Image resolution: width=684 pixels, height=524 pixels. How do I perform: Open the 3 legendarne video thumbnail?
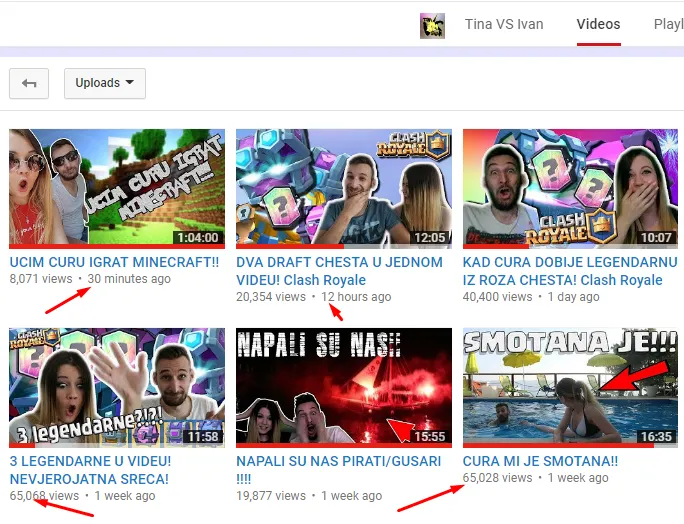[116, 387]
